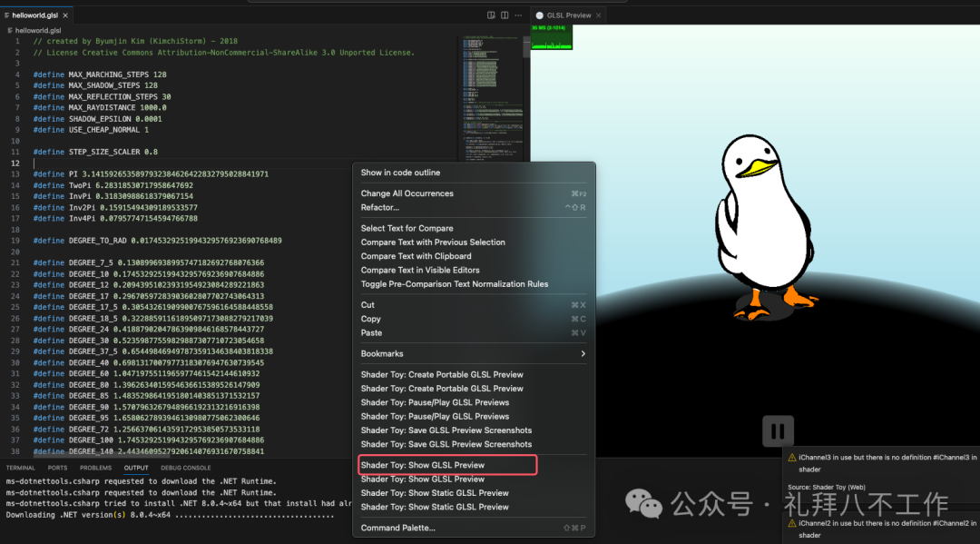The width and height of the screenshot is (980, 544).
Task: Click the warning icon on the iChannel3 notification
Action: point(792,458)
